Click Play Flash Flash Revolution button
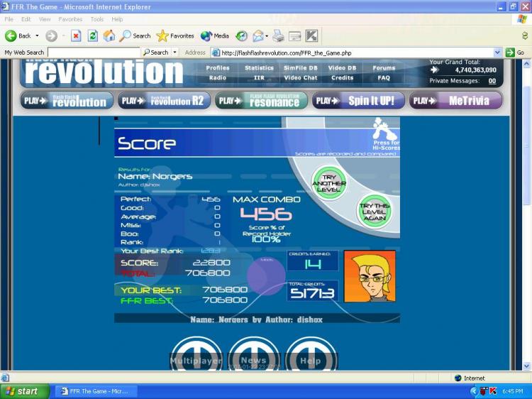The image size is (532, 399). [x=67, y=101]
